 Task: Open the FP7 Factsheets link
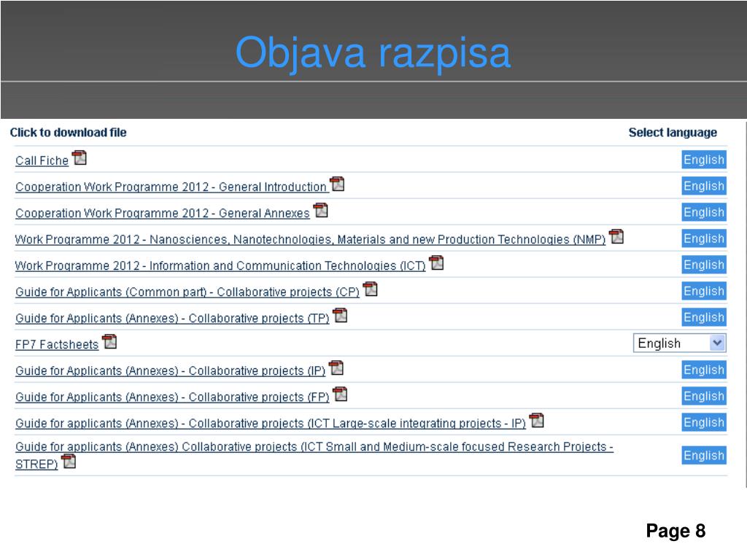pyautogui.click(x=56, y=345)
